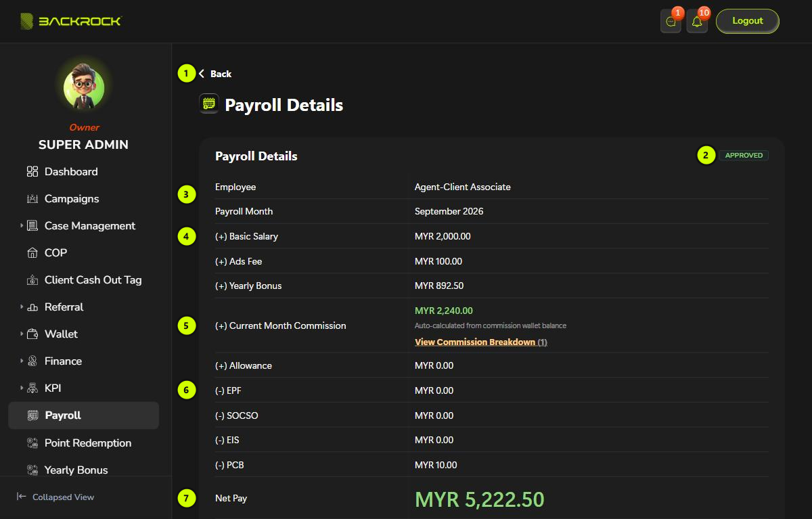Click the Client Cash Out Tag icon
The width and height of the screenshot is (812, 519).
[x=32, y=280]
